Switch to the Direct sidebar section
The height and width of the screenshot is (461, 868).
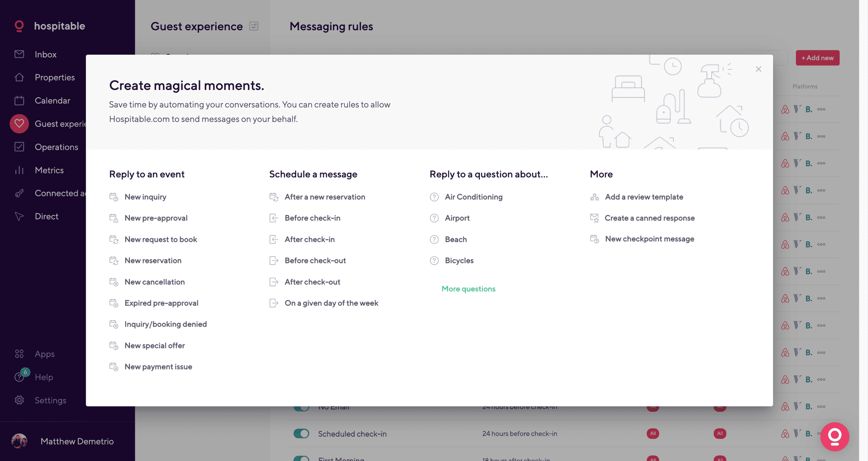click(47, 216)
